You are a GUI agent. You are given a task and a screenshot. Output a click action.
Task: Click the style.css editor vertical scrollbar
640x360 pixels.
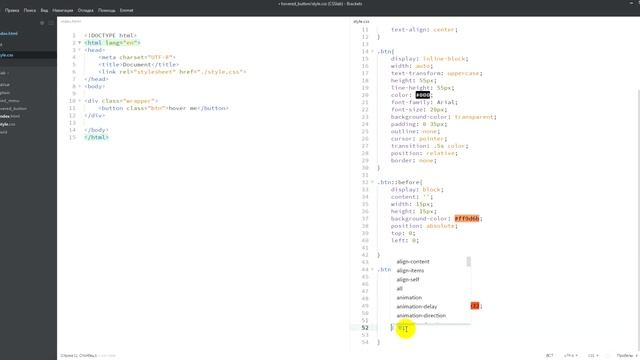(x=638, y=220)
